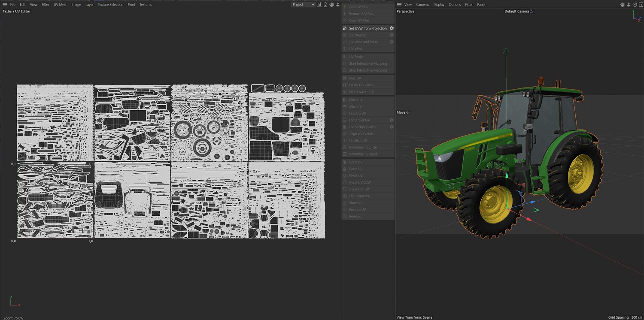Click the Remap... command
The image size is (644, 320).
pos(368,216)
